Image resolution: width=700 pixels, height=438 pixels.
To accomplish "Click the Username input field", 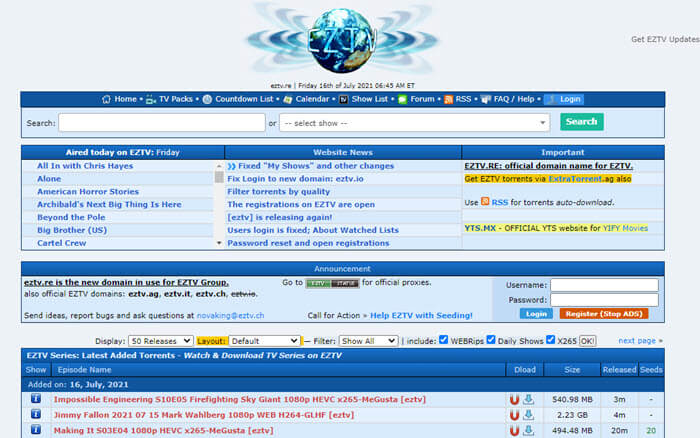I will coord(604,285).
